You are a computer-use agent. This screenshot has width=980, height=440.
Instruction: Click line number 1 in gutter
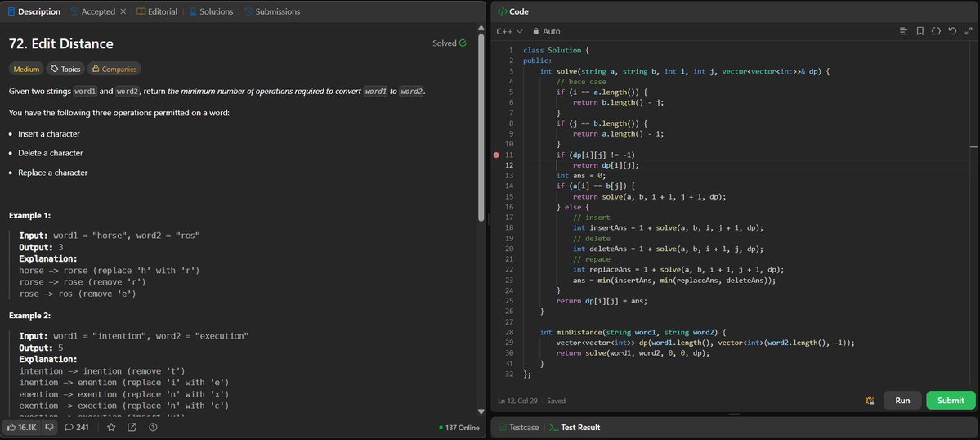tap(511, 51)
